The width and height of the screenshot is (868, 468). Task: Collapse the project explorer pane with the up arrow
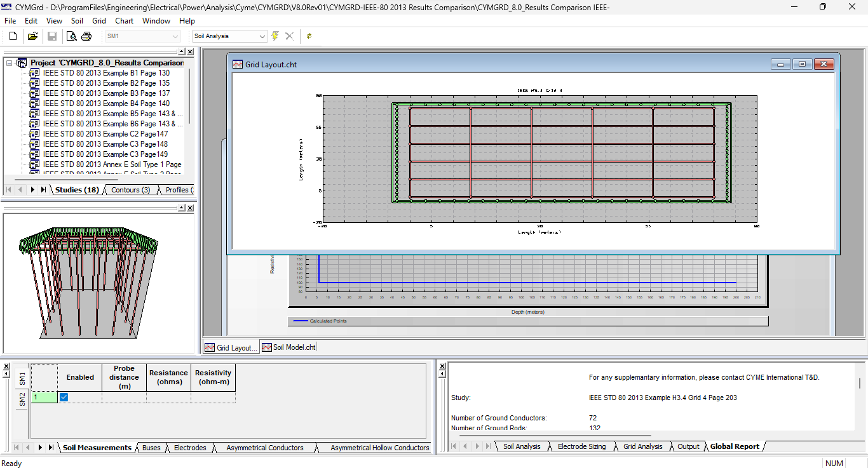[181, 51]
